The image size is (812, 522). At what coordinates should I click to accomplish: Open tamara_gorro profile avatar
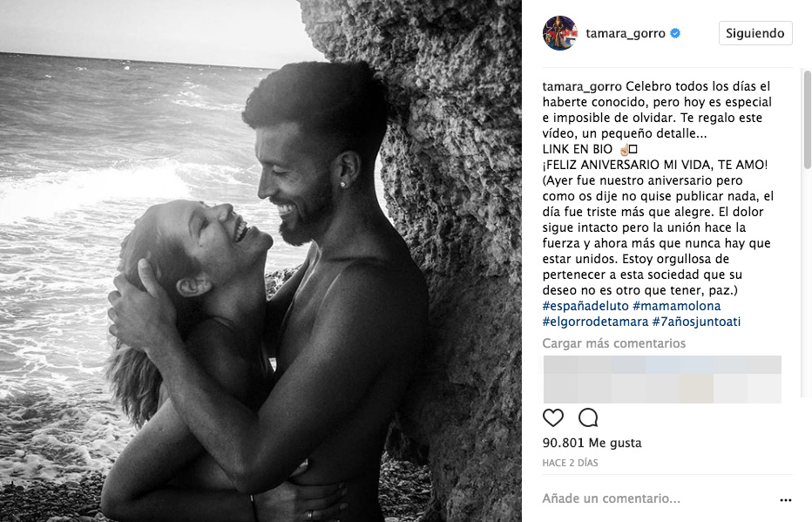coord(560,33)
